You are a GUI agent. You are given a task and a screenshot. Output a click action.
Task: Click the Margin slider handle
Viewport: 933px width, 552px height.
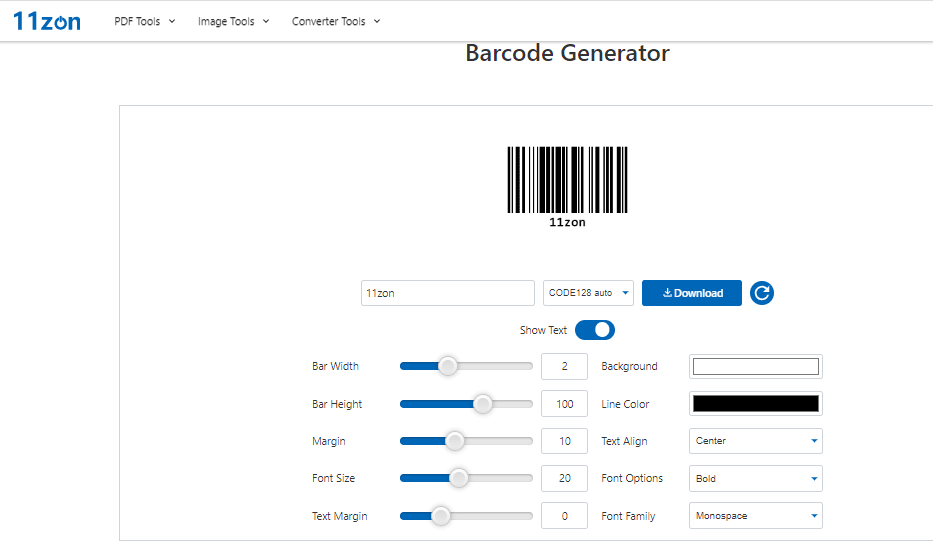454,441
